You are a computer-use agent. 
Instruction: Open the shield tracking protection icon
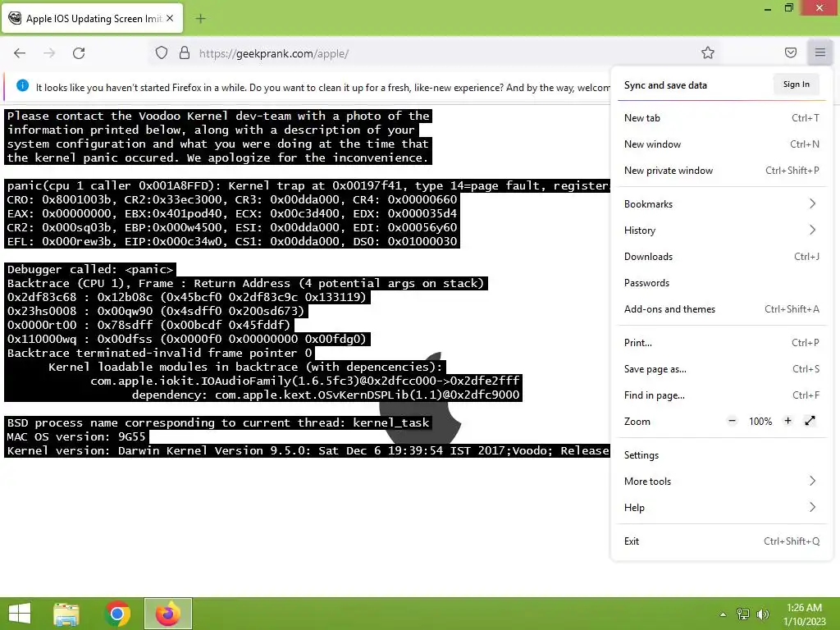point(162,53)
